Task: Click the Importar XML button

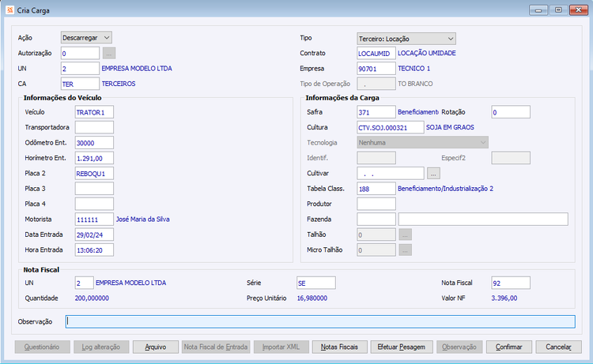Action: [x=281, y=347]
